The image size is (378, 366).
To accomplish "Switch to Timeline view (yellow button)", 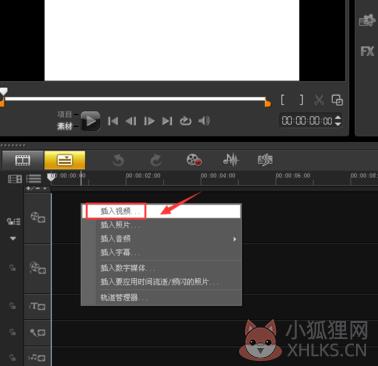I will coord(65,160).
